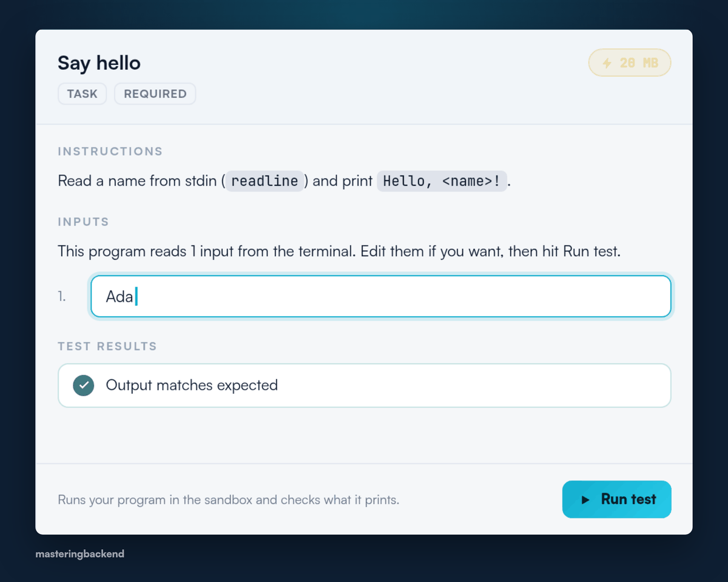Click the INSTRUCTIONS heading
728x582 pixels.
(110, 151)
